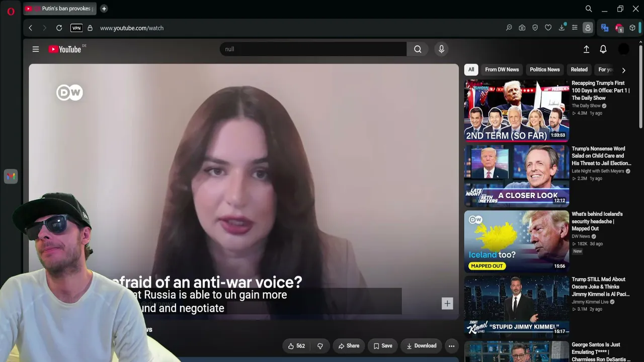Click the plus button on the video

(x=447, y=303)
